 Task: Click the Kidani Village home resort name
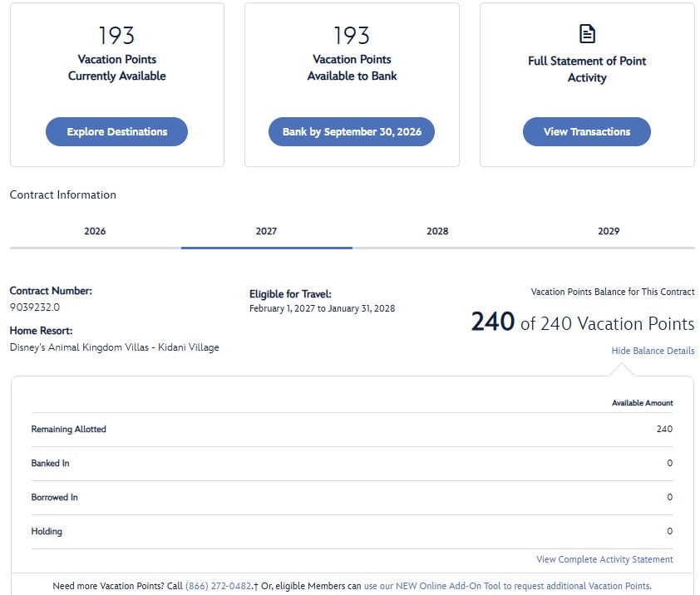(114, 347)
